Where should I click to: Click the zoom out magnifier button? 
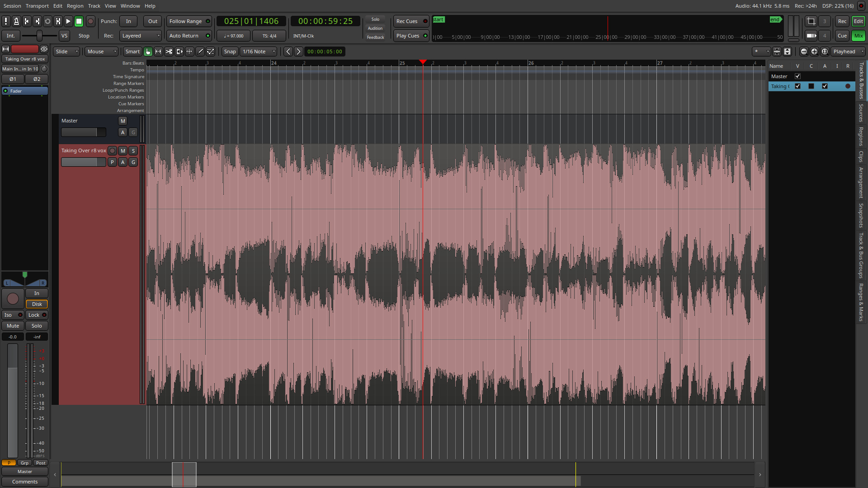pos(804,52)
